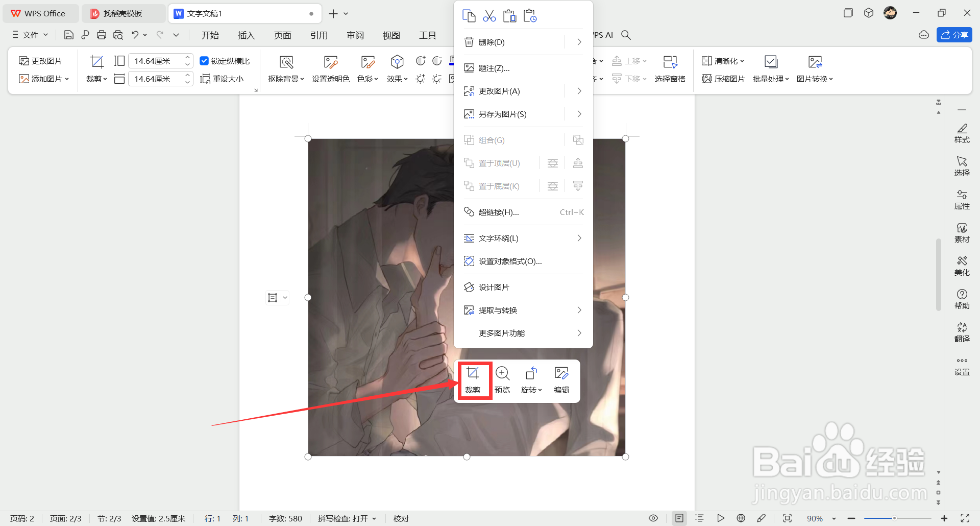Click the share (分享) button

pyautogui.click(x=954, y=35)
